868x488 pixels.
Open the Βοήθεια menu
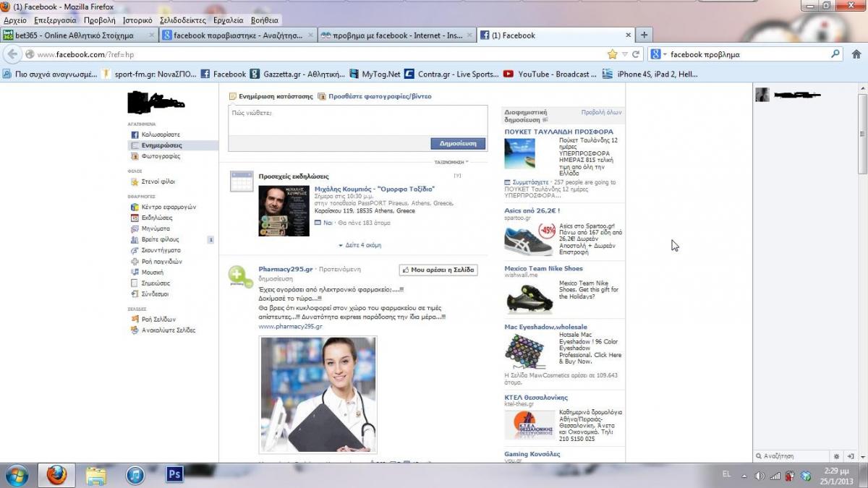click(264, 20)
